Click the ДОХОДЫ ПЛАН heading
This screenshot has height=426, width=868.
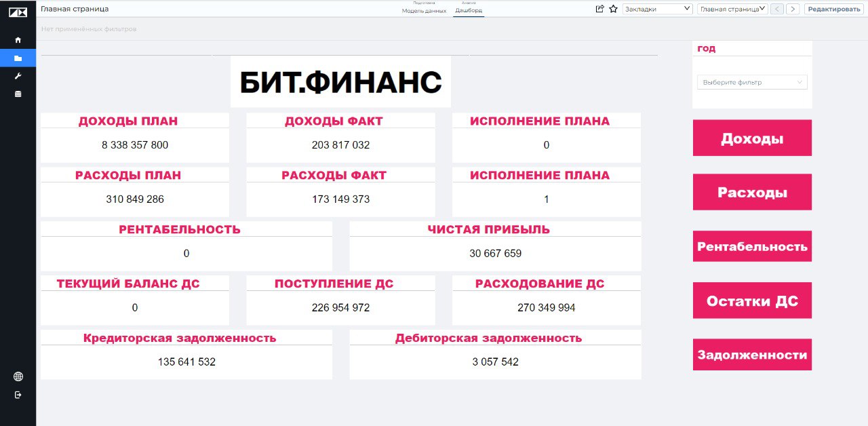point(128,121)
